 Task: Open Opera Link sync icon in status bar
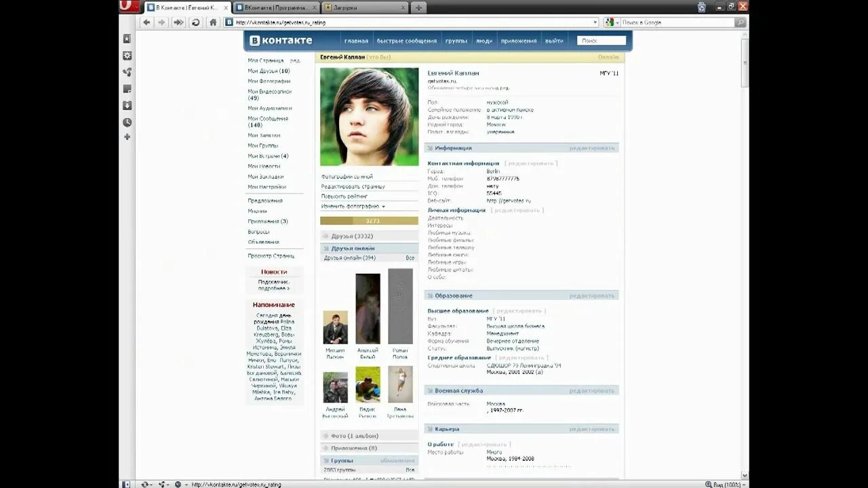coord(144,484)
